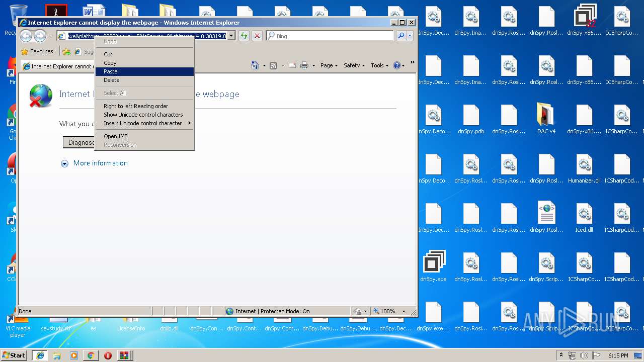Click the volume speaker tray icon
The image size is (644, 362).
584,355
